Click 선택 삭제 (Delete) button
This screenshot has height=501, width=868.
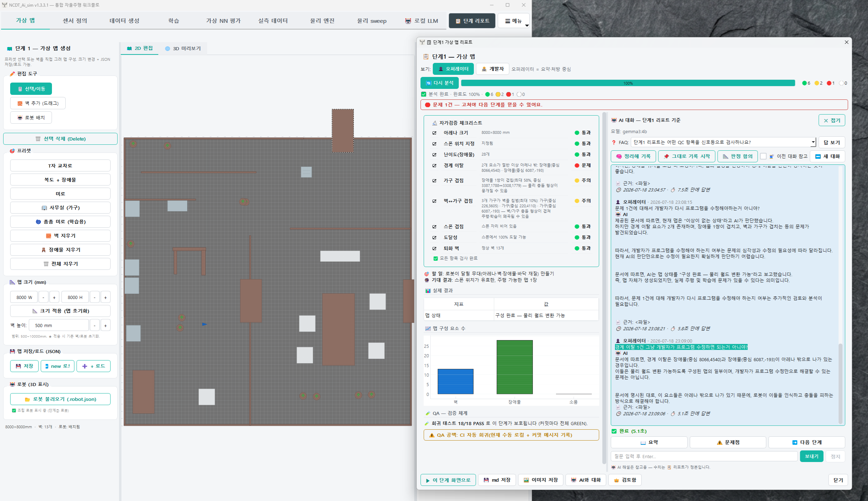[60, 139]
